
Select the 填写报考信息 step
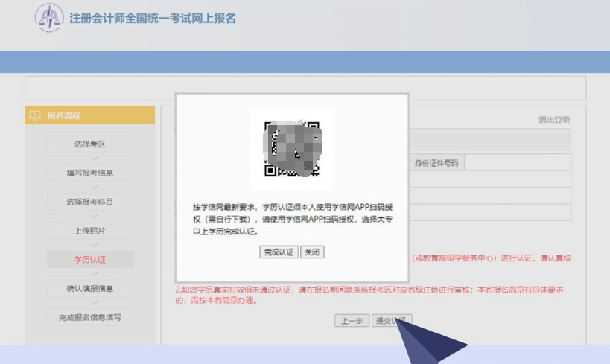90,173
